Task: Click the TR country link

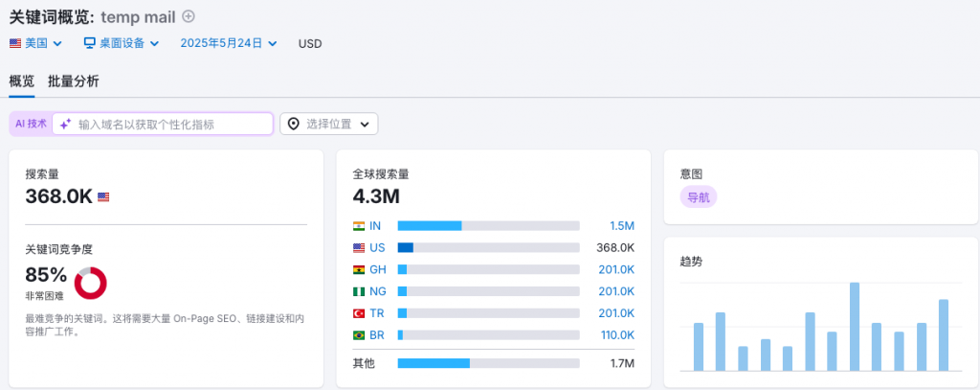Action: tap(377, 313)
